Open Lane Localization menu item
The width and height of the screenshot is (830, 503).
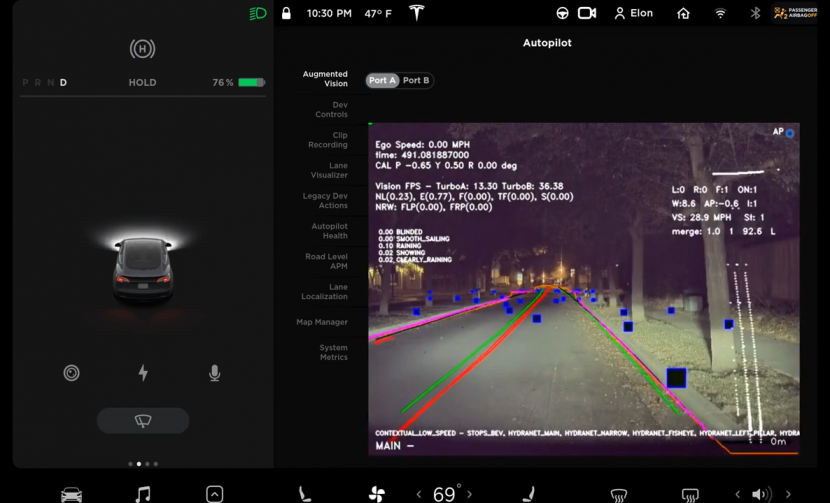click(x=324, y=291)
